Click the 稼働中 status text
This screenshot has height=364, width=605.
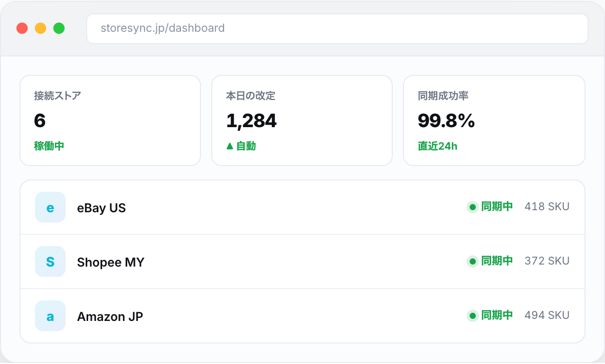pyautogui.click(x=49, y=146)
